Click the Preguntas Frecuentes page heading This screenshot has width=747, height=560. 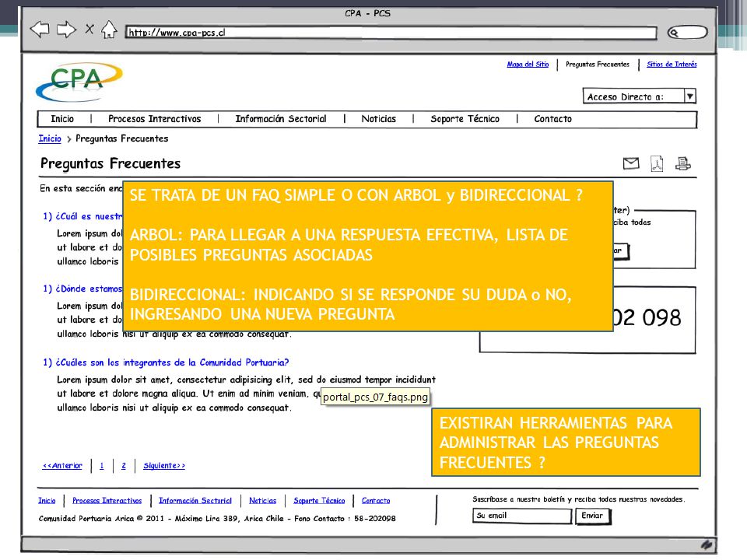click(110, 163)
